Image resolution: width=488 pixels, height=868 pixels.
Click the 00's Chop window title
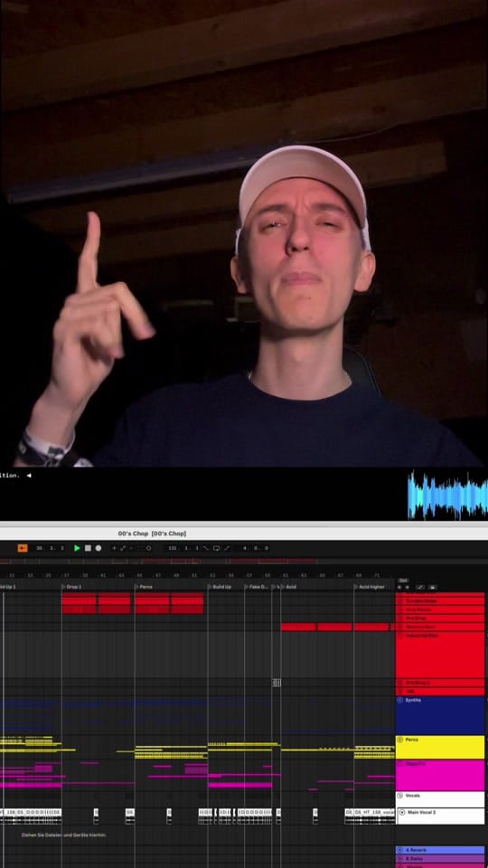tap(152, 533)
